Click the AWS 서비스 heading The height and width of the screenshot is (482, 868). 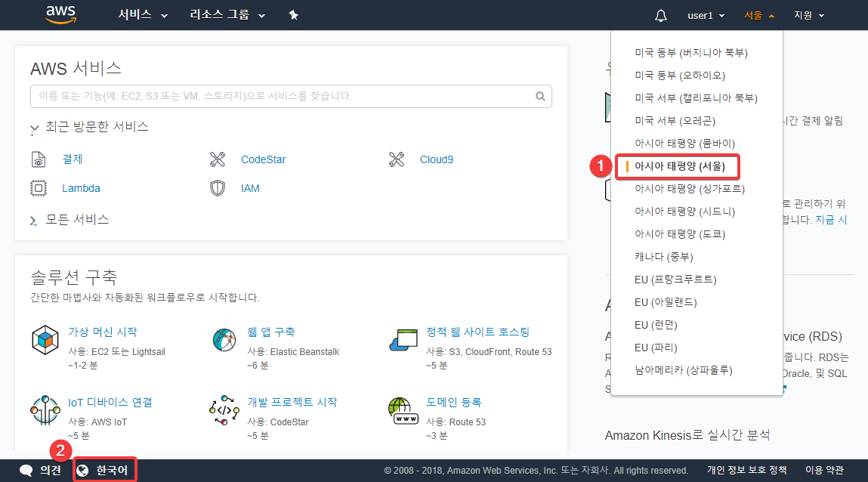76,68
